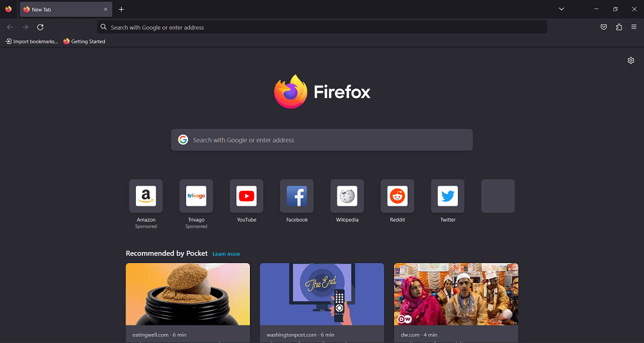This screenshot has width=644, height=343.
Task: Minimize the Firefox window
Action: (x=596, y=9)
